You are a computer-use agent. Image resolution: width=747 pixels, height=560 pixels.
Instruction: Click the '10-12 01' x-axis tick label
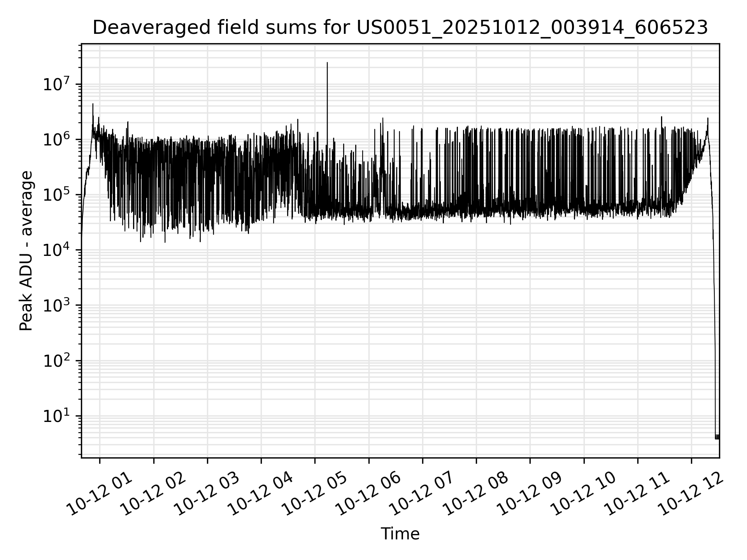100,494
